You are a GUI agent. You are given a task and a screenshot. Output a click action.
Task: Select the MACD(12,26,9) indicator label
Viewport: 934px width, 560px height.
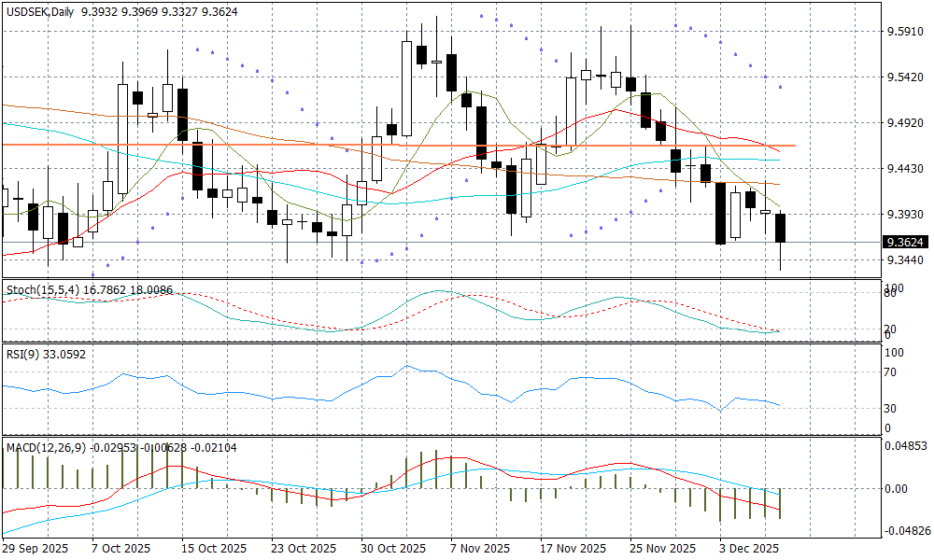[46, 448]
